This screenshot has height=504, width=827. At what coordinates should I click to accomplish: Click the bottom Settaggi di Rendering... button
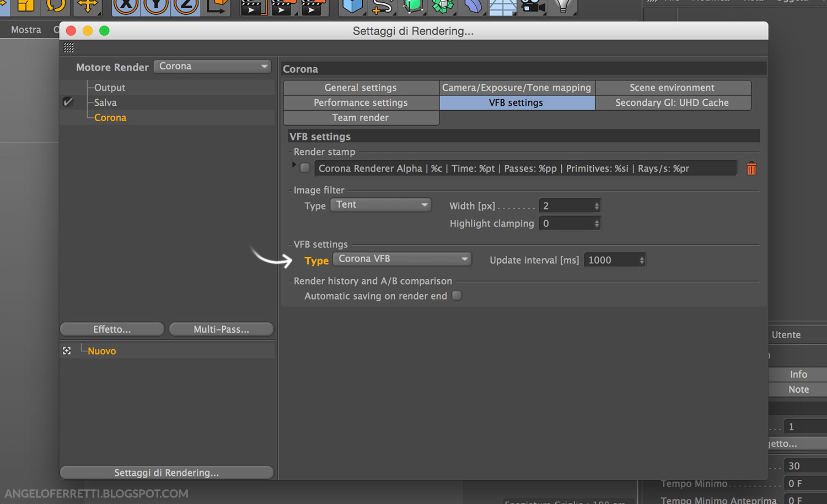click(167, 473)
